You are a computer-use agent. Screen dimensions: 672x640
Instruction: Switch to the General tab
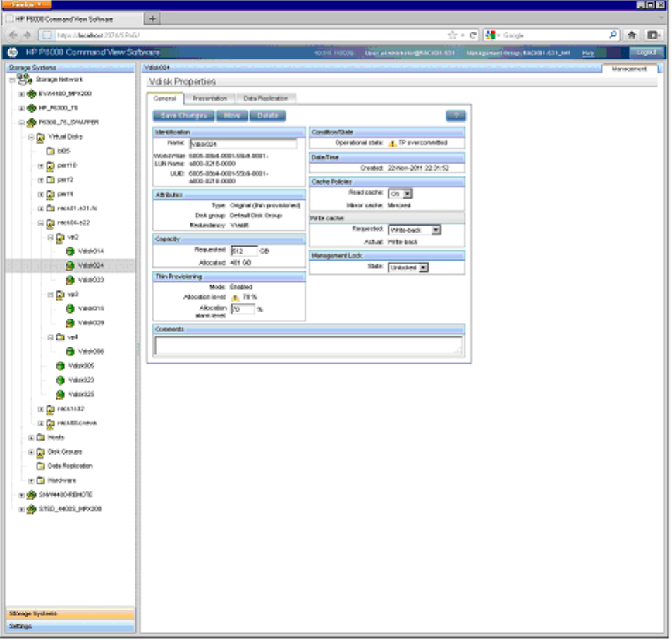166,99
